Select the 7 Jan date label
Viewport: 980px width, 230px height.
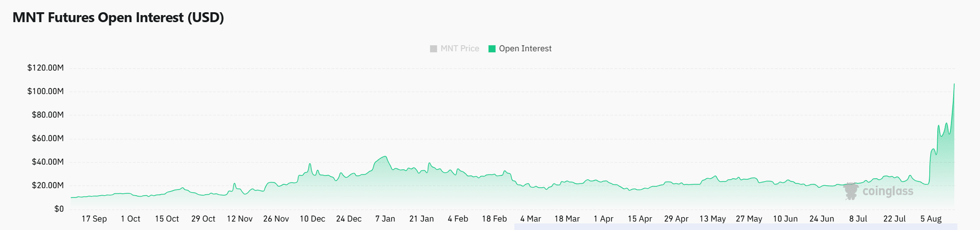tap(385, 219)
